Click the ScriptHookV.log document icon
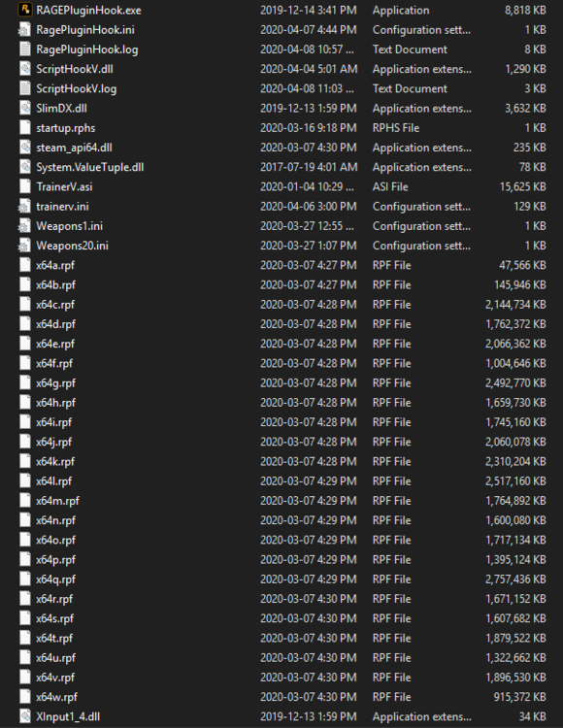Image resolution: width=563 pixels, height=728 pixels. pos(25,88)
